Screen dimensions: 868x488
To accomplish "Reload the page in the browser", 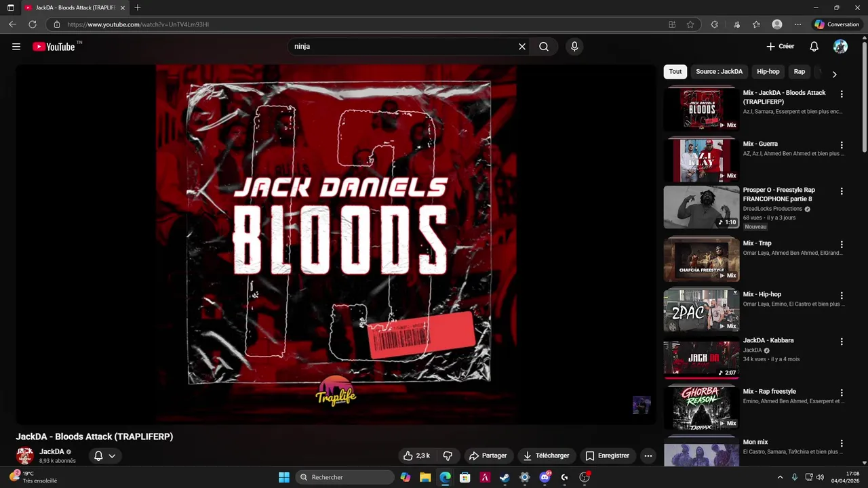I will point(32,24).
